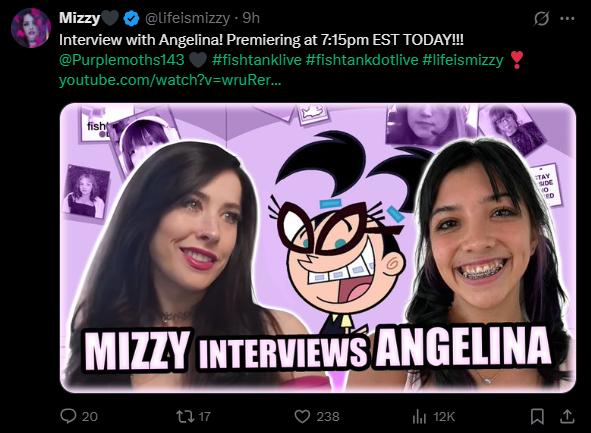Viewport: 591px width, 433px height.
Task: Repost using the retweet arrows icon
Action: [x=185, y=416]
